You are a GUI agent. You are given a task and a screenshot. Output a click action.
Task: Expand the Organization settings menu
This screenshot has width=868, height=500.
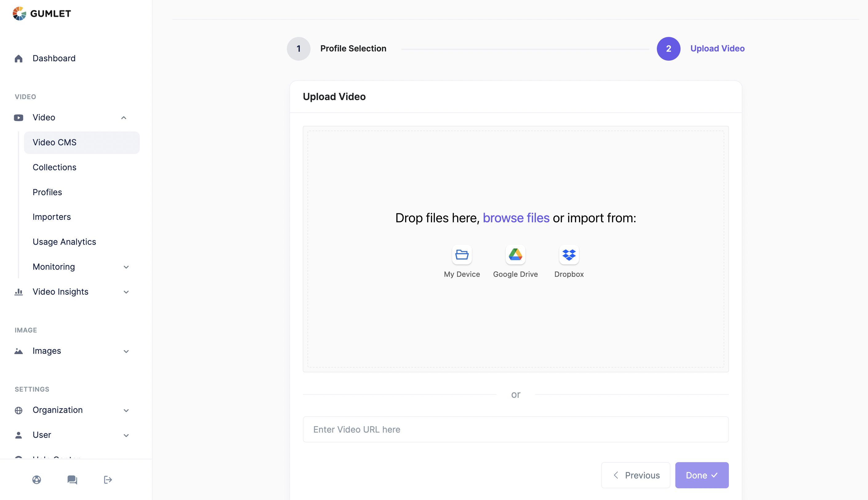126,410
